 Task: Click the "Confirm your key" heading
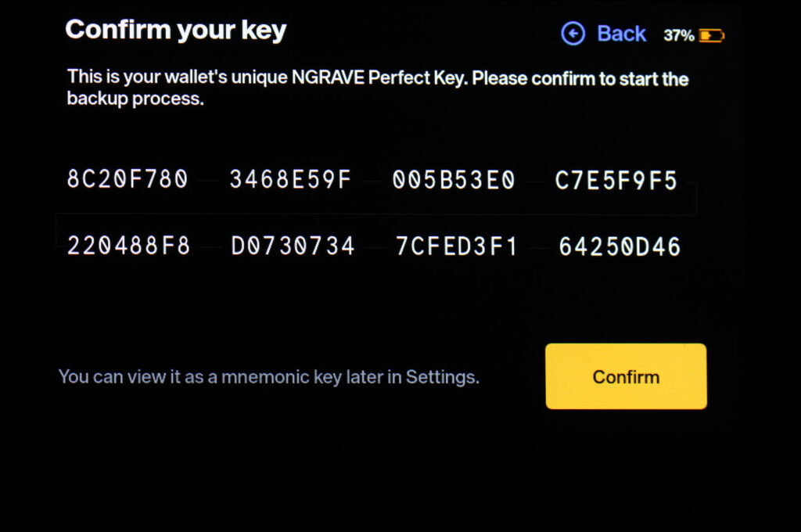point(176,31)
